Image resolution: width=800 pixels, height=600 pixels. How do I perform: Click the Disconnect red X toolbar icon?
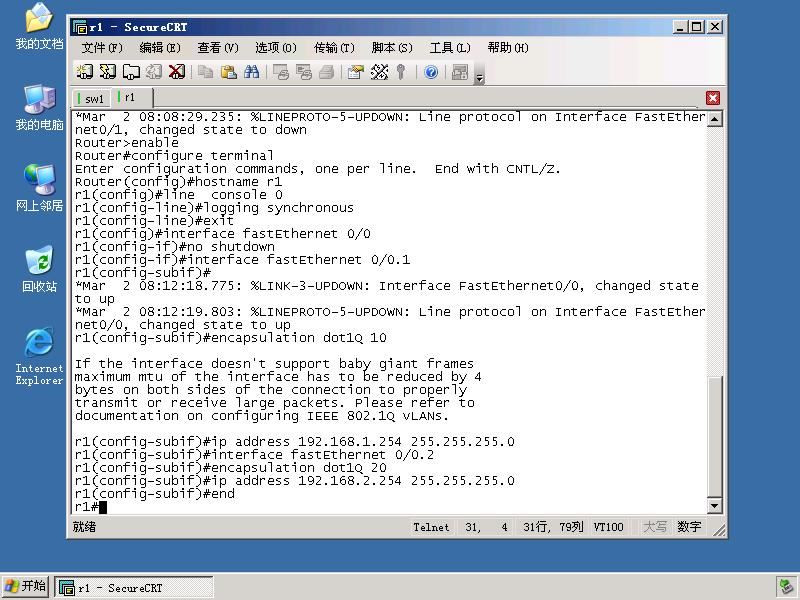(x=177, y=72)
